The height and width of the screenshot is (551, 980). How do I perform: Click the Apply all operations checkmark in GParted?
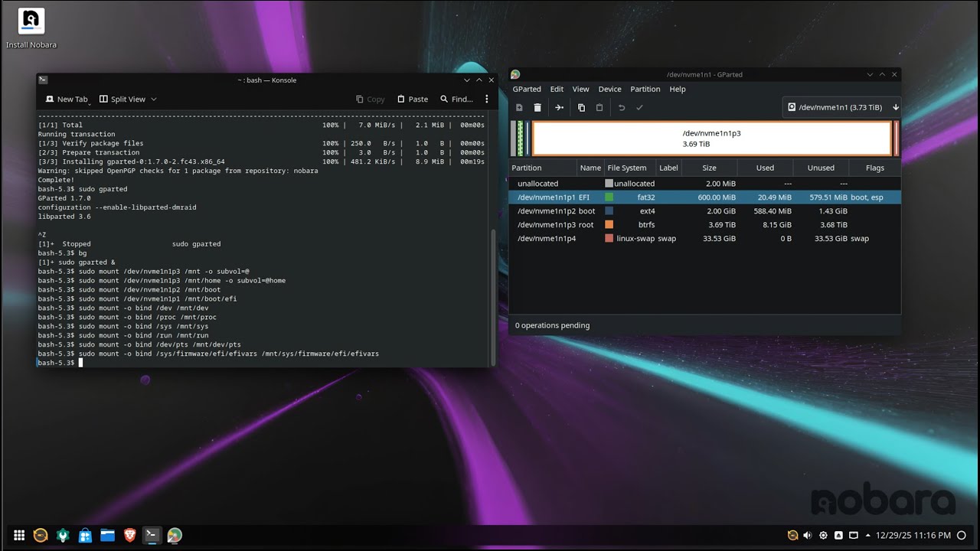(640, 108)
